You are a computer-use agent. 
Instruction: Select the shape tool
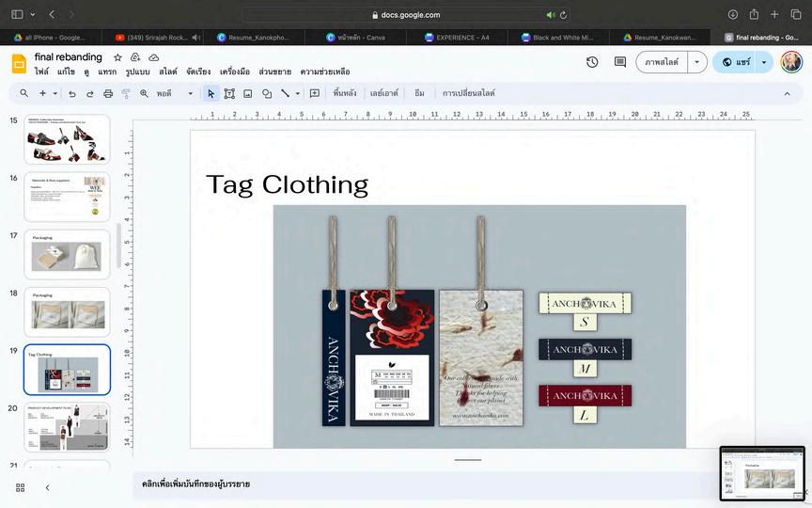(x=267, y=93)
